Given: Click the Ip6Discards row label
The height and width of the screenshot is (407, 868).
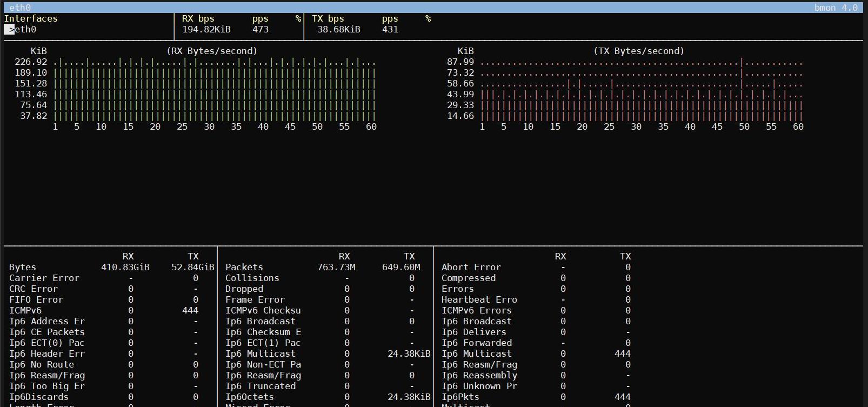Looking at the screenshot, I should coord(39,397).
